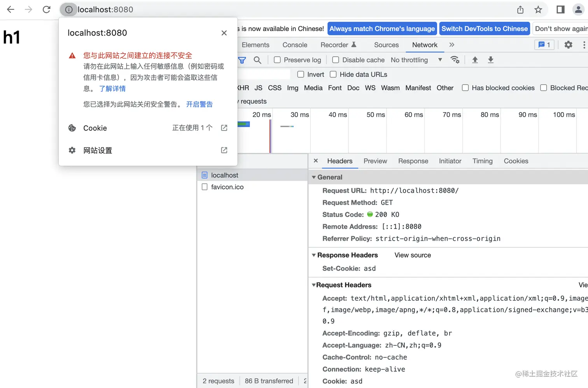
Task: Select the localhost request row
Action: pyautogui.click(x=252, y=175)
